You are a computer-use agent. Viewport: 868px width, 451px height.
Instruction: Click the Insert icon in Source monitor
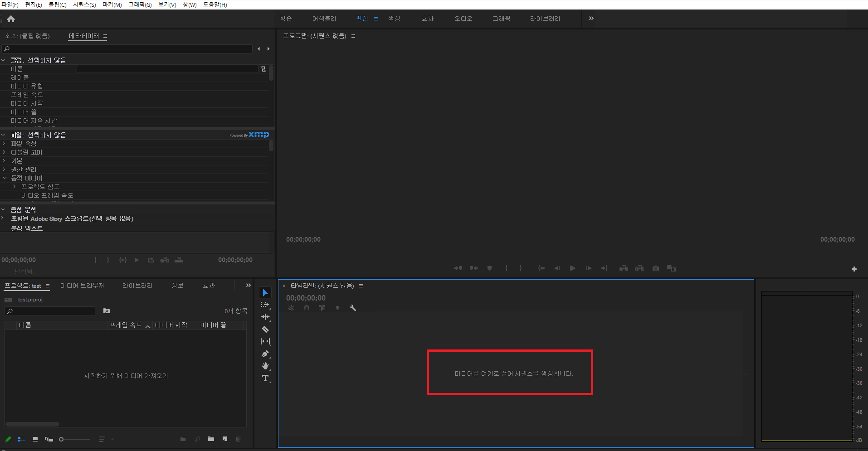pyautogui.click(x=165, y=260)
